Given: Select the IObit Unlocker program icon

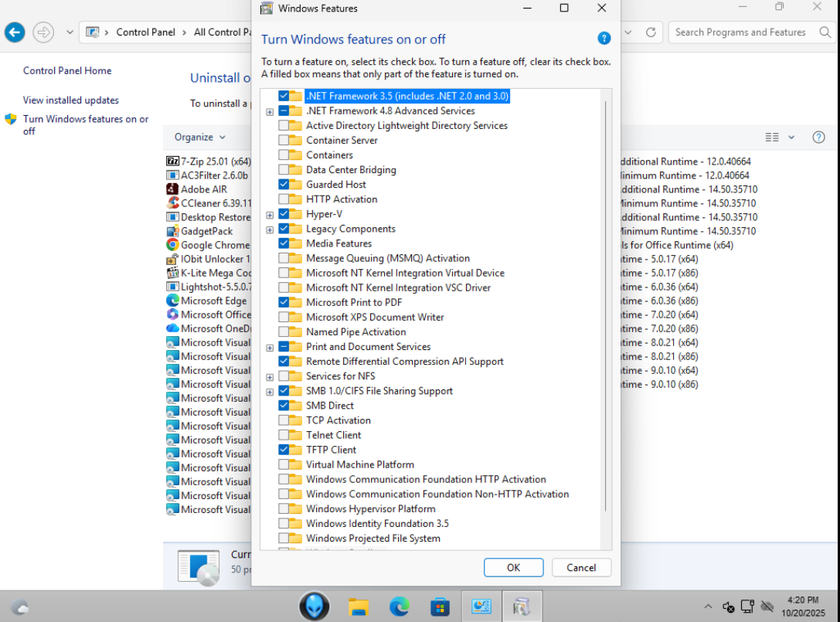Looking at the screenshot, I should click(x=172, y=259).
